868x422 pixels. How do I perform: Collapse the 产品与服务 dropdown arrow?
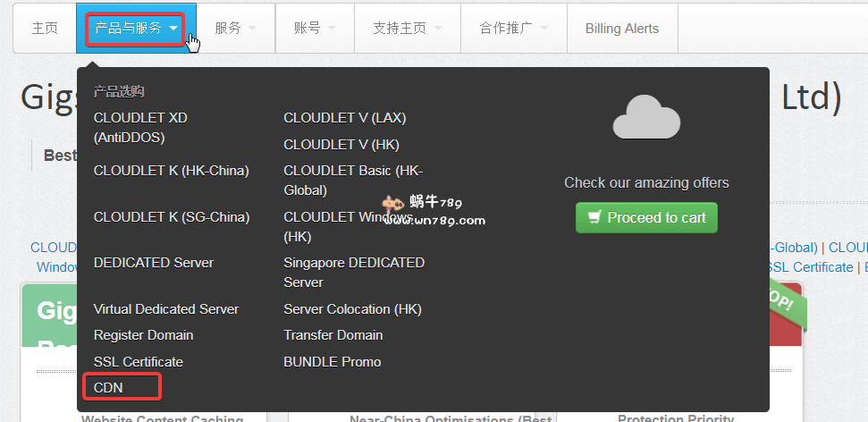(173, 29)
